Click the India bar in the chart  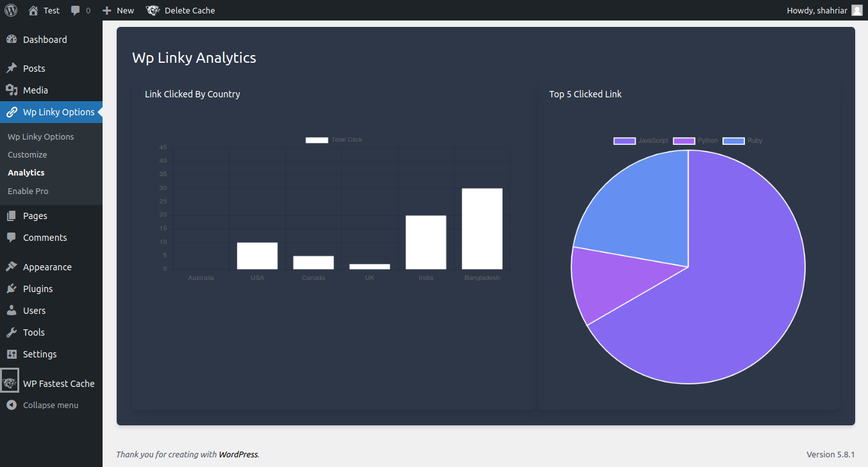tap(426, 242)
